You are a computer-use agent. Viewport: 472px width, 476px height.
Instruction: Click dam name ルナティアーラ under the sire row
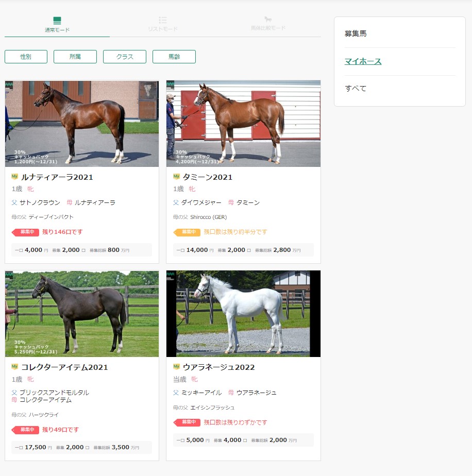tap(95, 202)
